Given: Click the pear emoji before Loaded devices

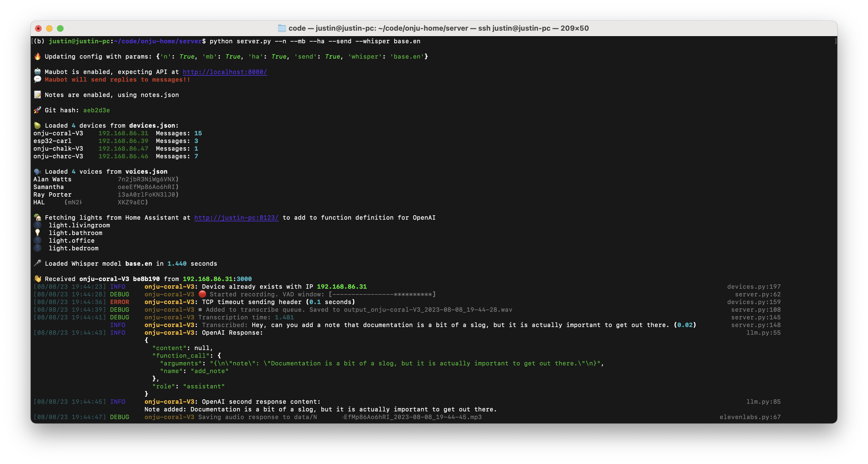Looking at the screenshot, I should (38, 125).
